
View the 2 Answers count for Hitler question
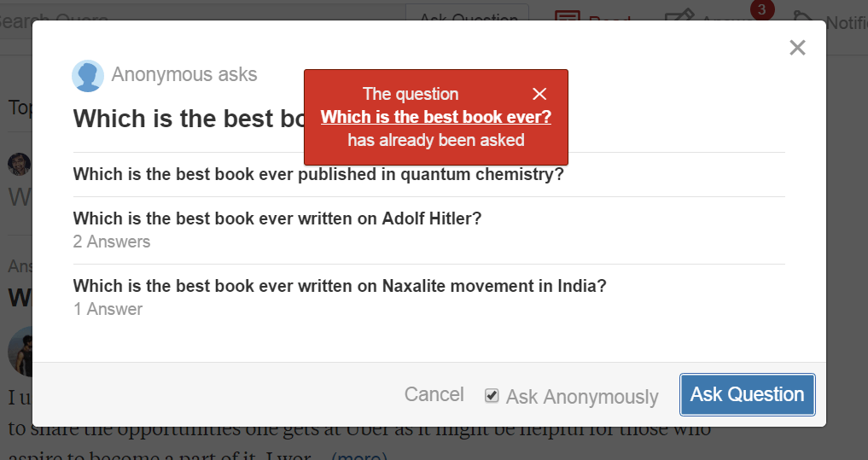pos(112,242)
